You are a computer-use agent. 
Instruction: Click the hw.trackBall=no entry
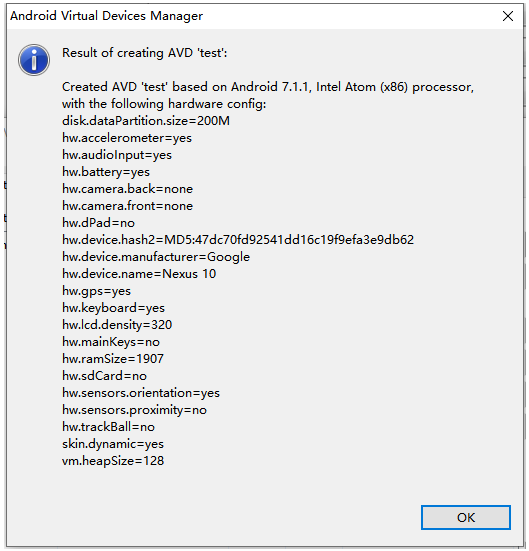point(108,427)
